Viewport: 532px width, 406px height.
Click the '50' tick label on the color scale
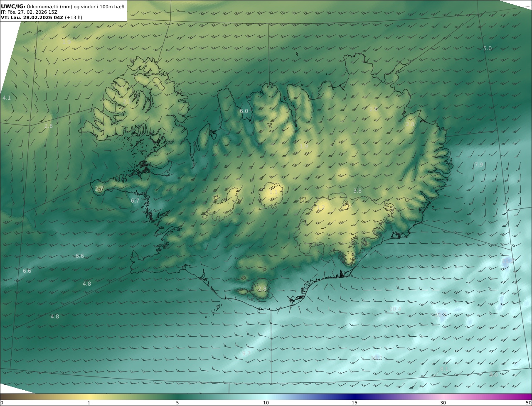(x=528, y=403)
